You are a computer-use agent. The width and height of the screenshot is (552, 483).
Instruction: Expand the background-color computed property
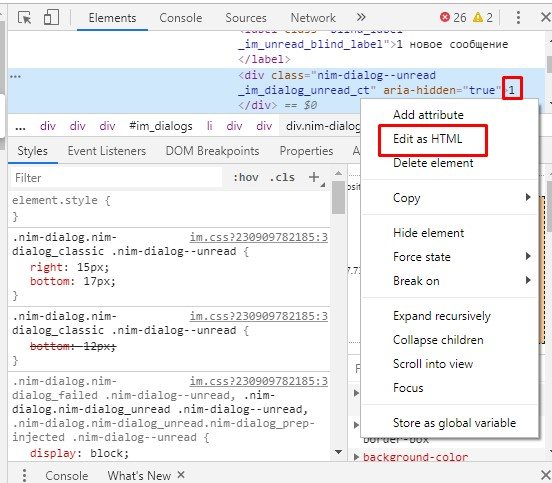coord(356,457)
